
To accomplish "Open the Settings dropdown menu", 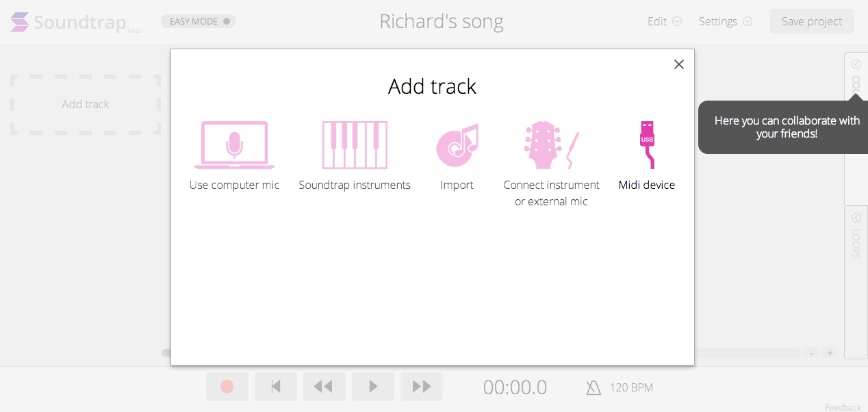I will pos(726,21).
